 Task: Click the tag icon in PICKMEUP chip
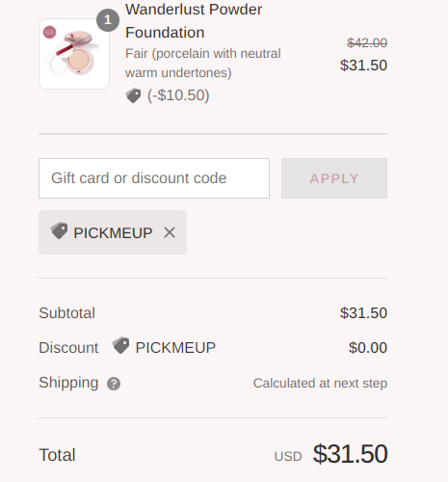59,230
